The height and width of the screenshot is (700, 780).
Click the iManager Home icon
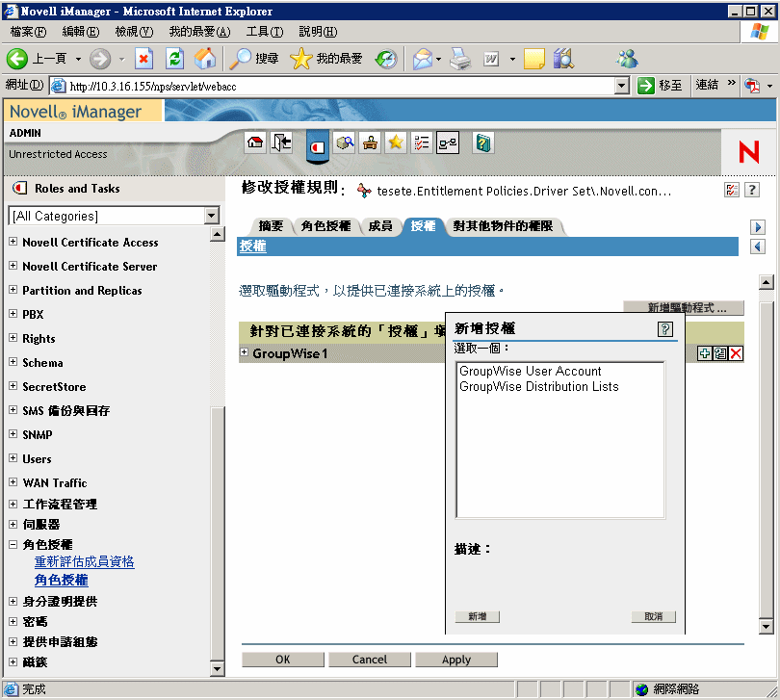pos(256,143)
